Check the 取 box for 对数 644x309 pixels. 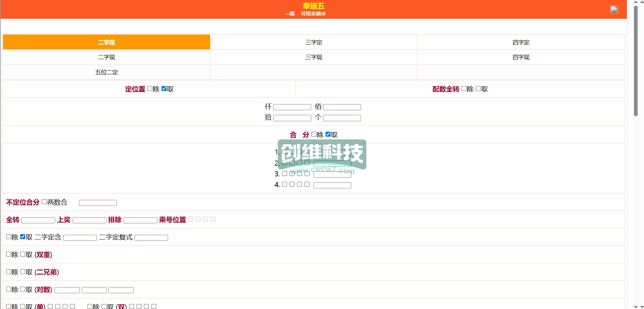23,289
